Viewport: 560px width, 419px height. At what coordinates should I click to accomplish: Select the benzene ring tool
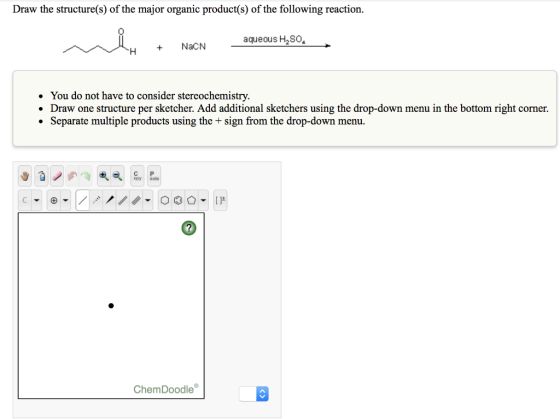point(178,200)
